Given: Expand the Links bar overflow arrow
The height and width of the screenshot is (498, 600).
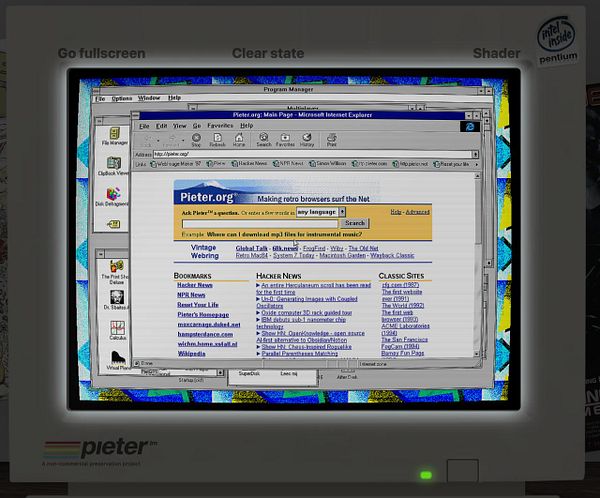Looking at the screenshot, I should pyautogui.click(x=476, y=164).
